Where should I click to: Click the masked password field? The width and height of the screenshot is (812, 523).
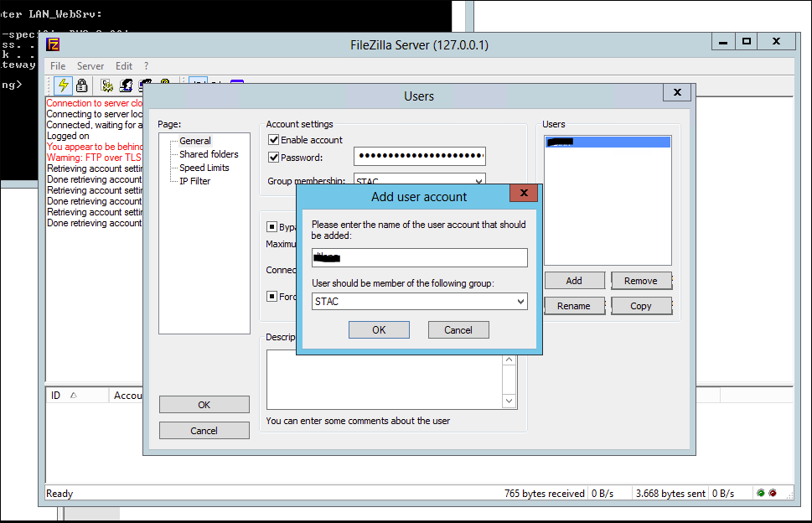point(420,156)
